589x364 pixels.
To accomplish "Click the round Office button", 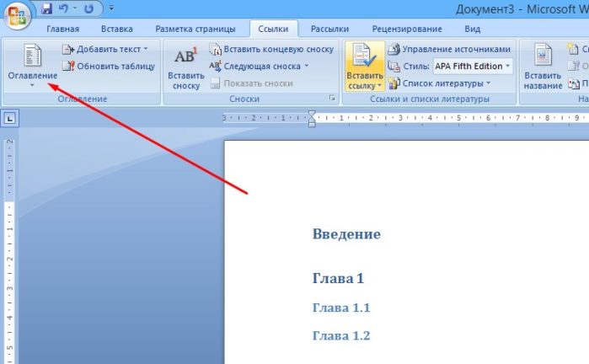I will [17, 16].
